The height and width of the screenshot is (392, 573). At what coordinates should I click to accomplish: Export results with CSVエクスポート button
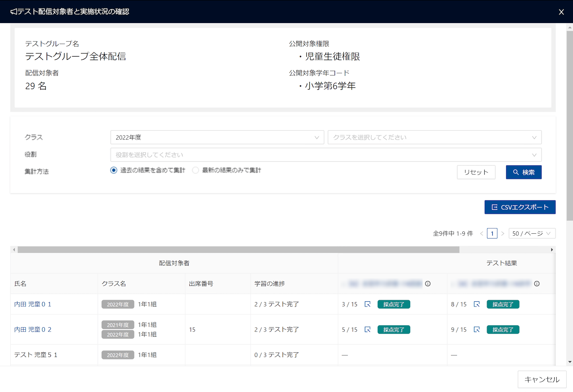coord(520,207)
